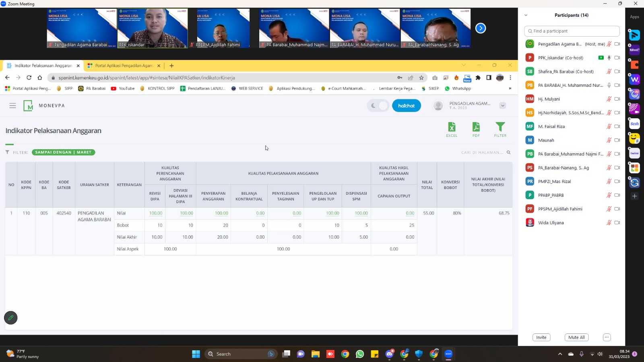Collapse the Participants panel chevron
The width and height of the screenshot is (644, 362).
pyautogui.click(x=526, y=15)
